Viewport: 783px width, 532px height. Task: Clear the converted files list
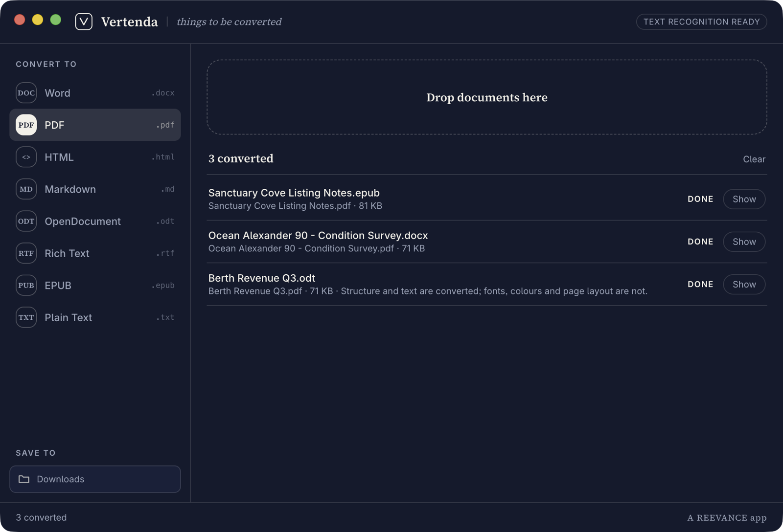point(754,159)
